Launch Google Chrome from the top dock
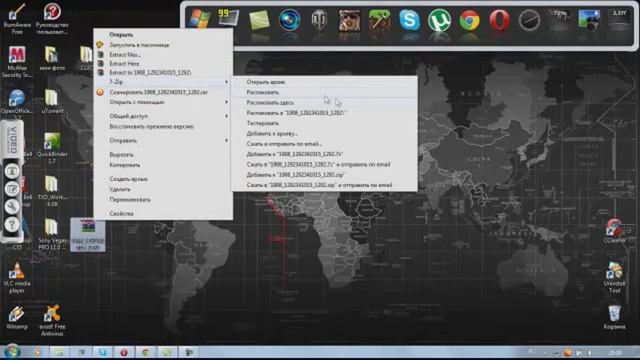This screenshot has width=640, height=360. coord(469,20)
